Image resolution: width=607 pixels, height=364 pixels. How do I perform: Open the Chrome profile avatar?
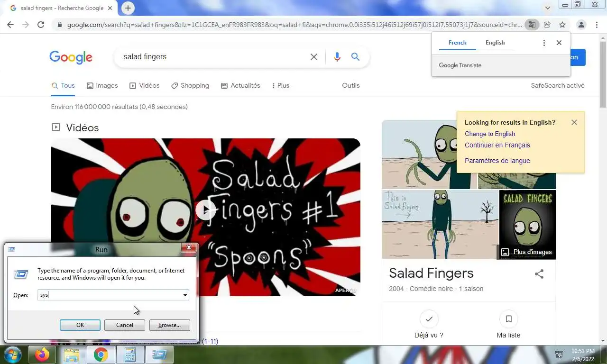coord(581,25)
